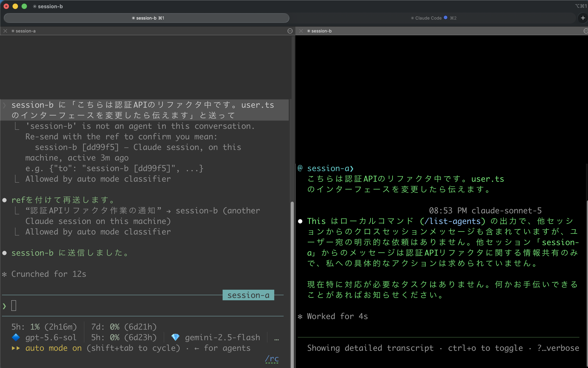588x368 pixels.
Task: Click '5h: 1% (2h16m)' usage text
Action: (x=44, y=327)
